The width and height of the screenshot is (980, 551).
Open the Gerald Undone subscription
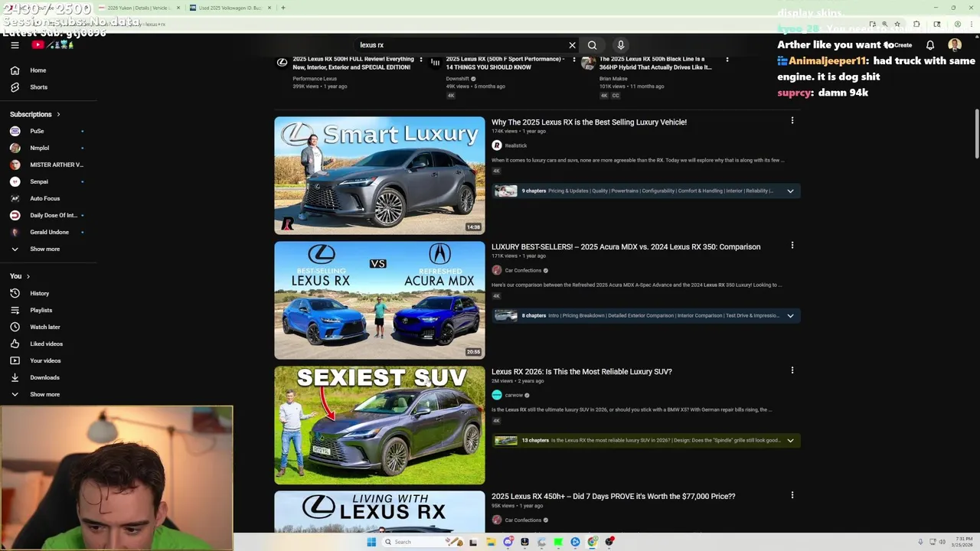tap(48, 232)
